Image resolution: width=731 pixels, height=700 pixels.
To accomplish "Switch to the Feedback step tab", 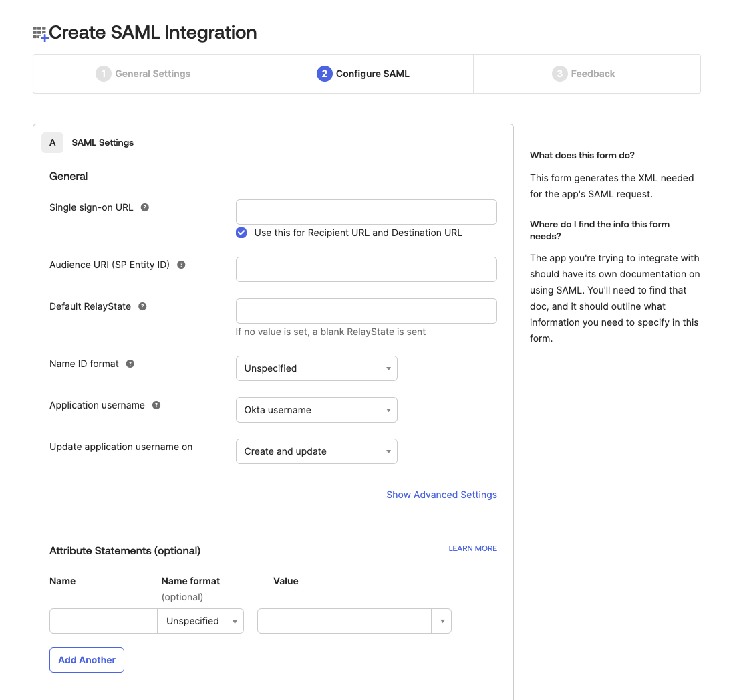I will (584, 74).
